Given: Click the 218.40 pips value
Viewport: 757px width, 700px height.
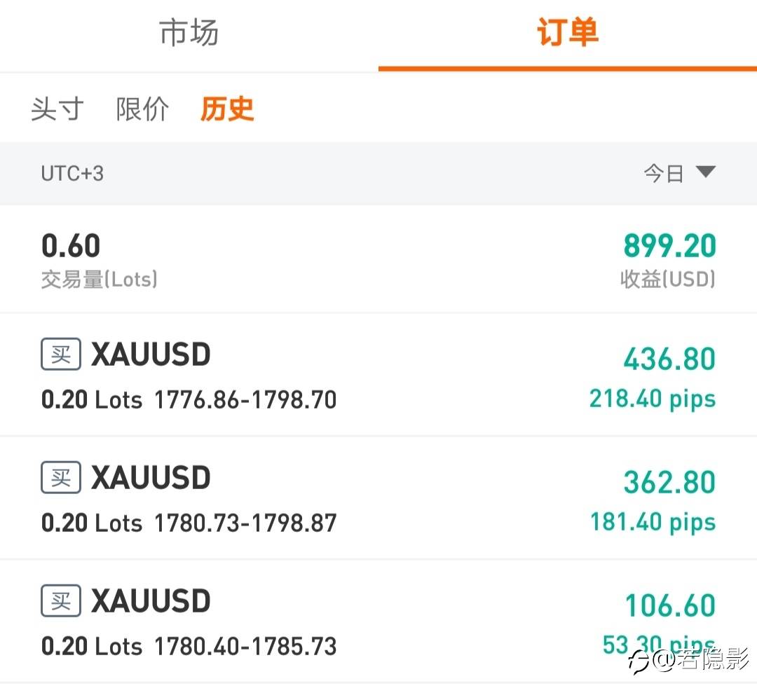Looking at the screenshot, I should coord(653,399).
